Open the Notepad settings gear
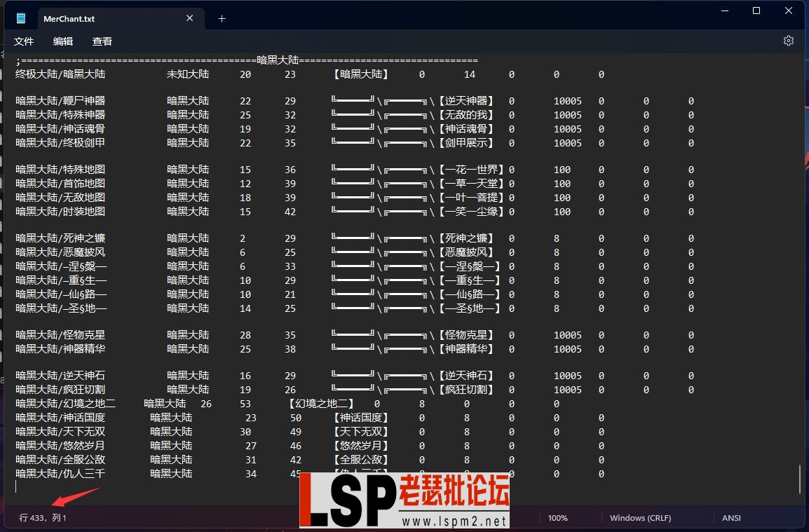The width and height of the screenshot is (809, 532). tap(789, 41)
